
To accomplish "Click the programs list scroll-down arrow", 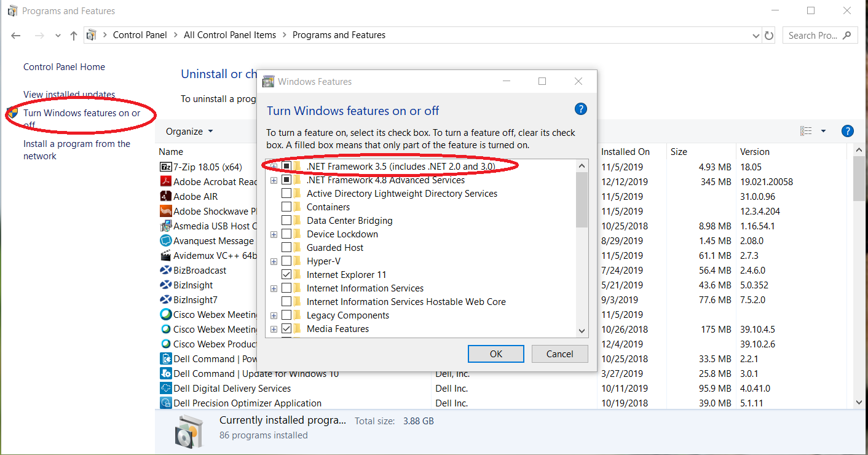I will point(859,402).
